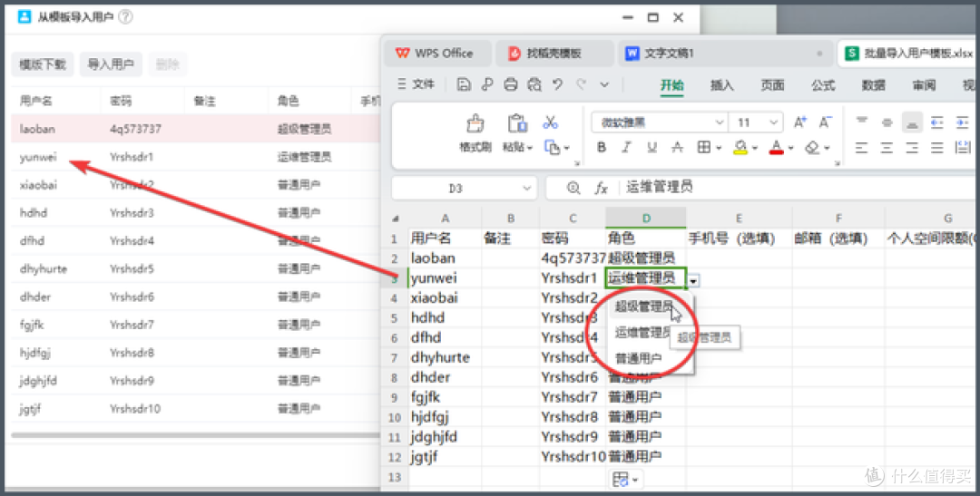The width and height of the screenshot is (980, 496).
Task: Click the Export to PDF icon beside Save
Action: point(487,84)
